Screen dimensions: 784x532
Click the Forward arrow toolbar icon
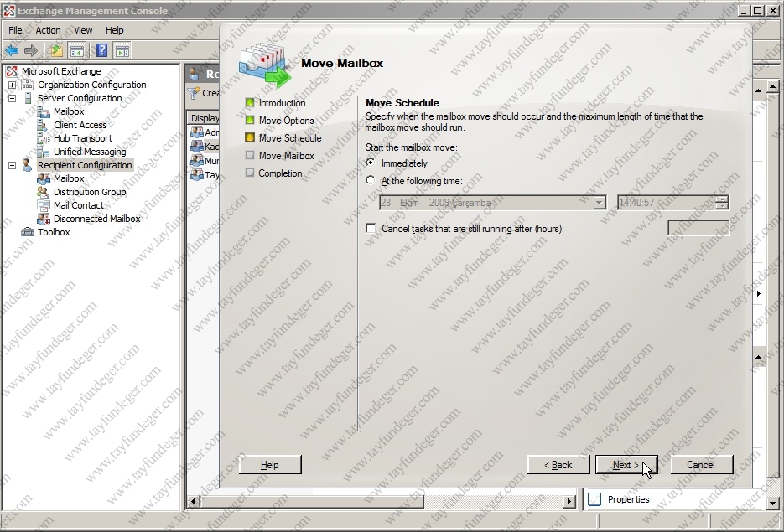coord(31,50)
